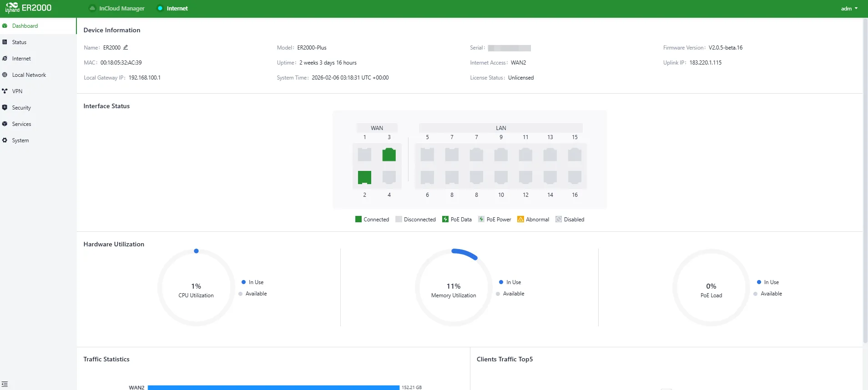Image resolution: width=868 pixels, height=390 pixels.
Task: Select LAN port 14 icon
Action: click(x=550, y=177)
